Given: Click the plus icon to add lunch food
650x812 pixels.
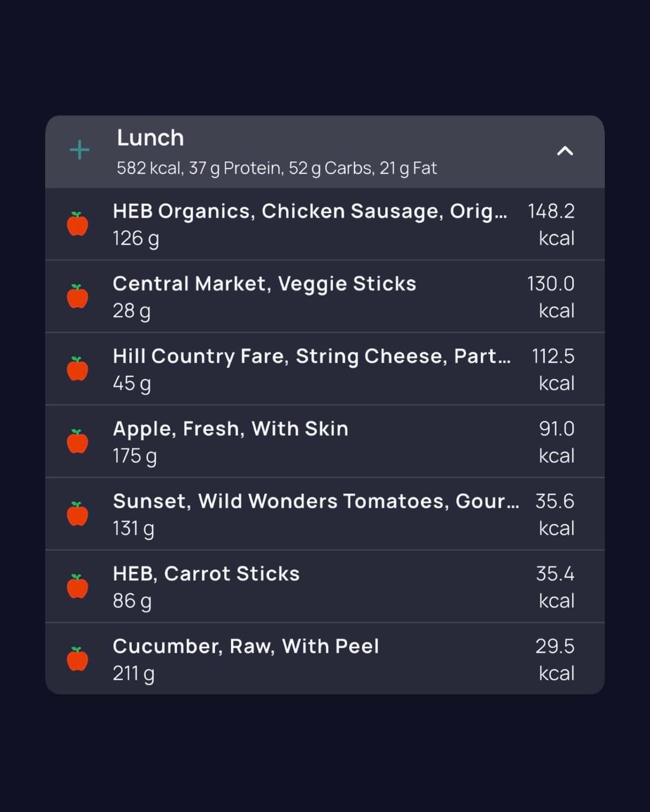Looking at the screenshot, I should [x=79, y=150].
